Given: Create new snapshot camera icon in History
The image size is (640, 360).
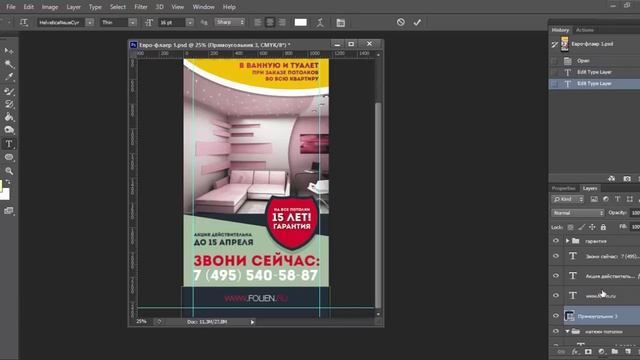Looking at the screenshot, I should [627, 179].
